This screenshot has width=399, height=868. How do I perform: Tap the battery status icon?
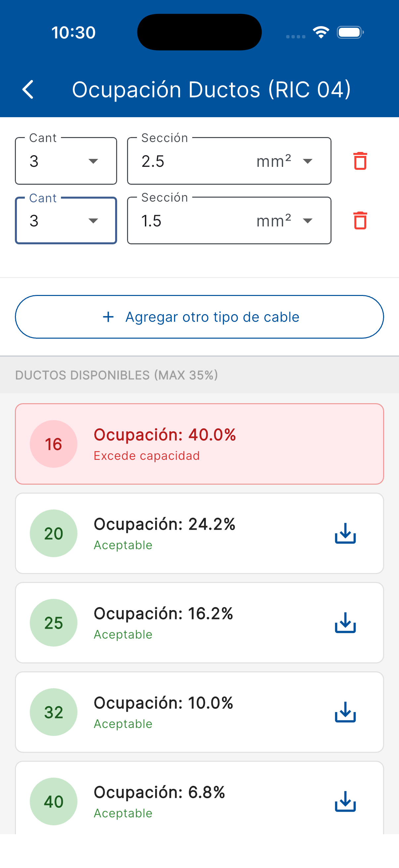click(350, 32)
